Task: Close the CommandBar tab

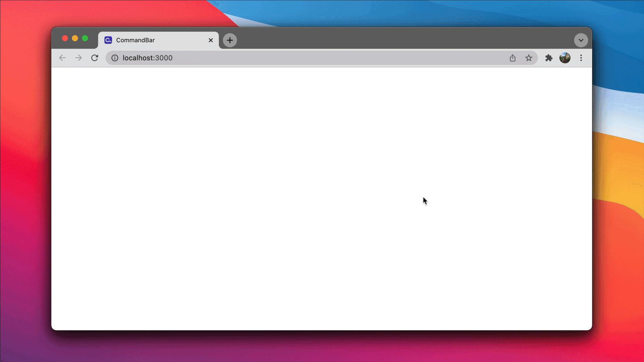Action: [x=211, y=40]
